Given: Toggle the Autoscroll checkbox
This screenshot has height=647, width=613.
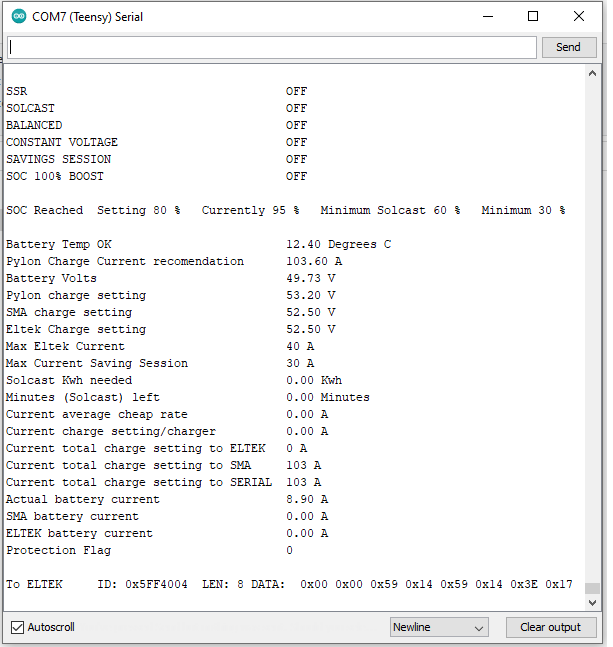Looking at the screenshot, I should click(x=17, y=627).
